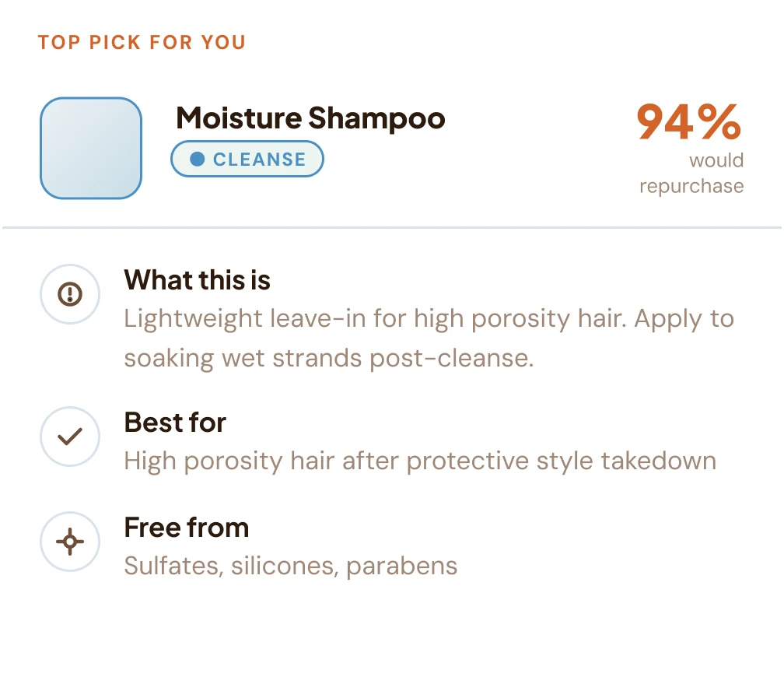This screenshot has height=677, width=784.
Task: Open the Moisture Shampoo product thumbnail
Action: (90, 148)
